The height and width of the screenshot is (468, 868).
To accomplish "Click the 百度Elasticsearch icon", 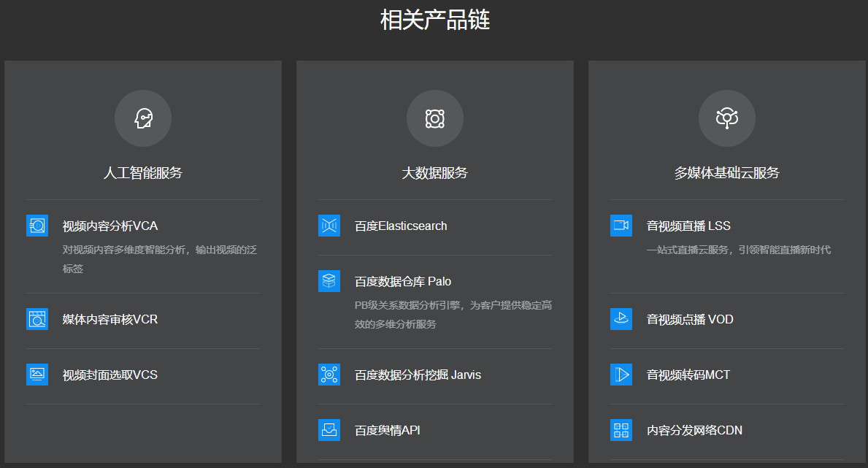I will click(329, 226).
